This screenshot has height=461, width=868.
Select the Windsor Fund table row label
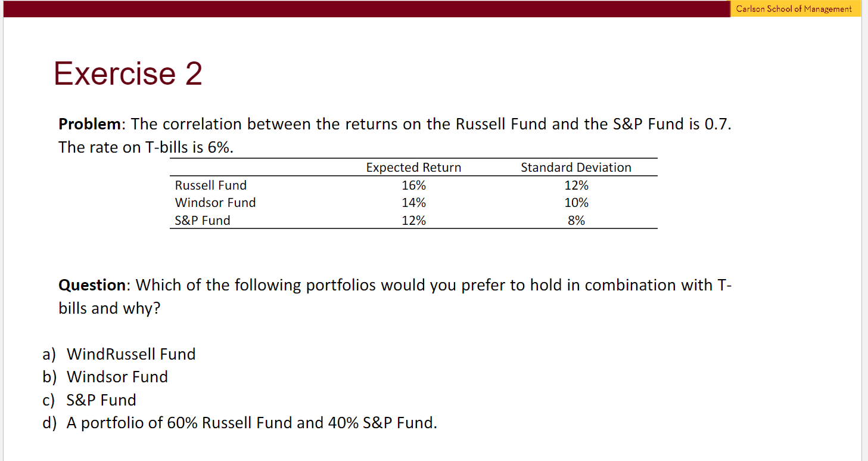pyautogui.click(x=215, y=203)
